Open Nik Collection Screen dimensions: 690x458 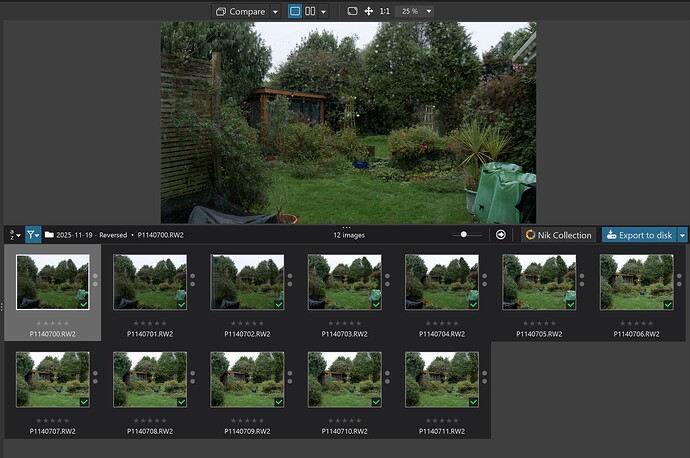[x=559, y=235]
